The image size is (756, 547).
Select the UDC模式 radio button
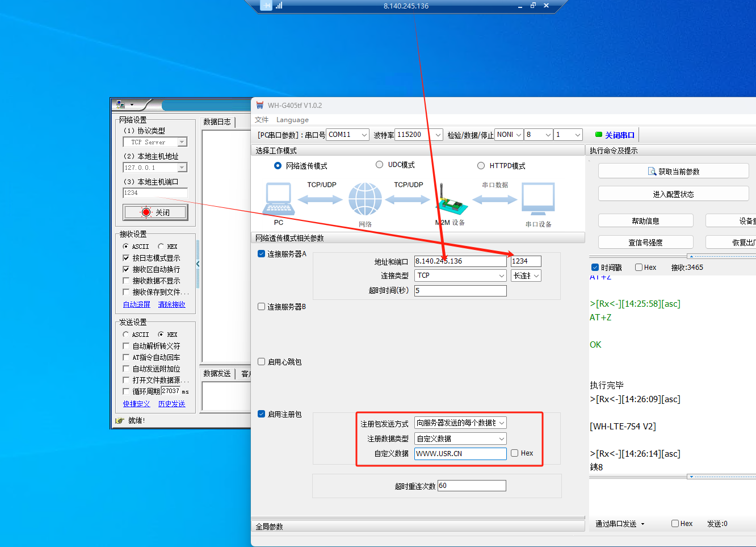click(379, 165)
